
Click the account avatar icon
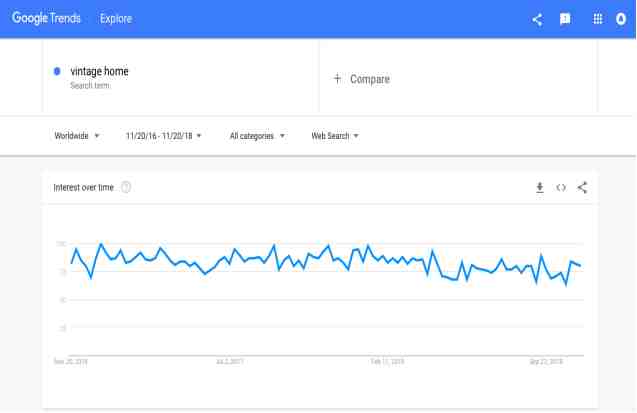(x=621, y=19)
